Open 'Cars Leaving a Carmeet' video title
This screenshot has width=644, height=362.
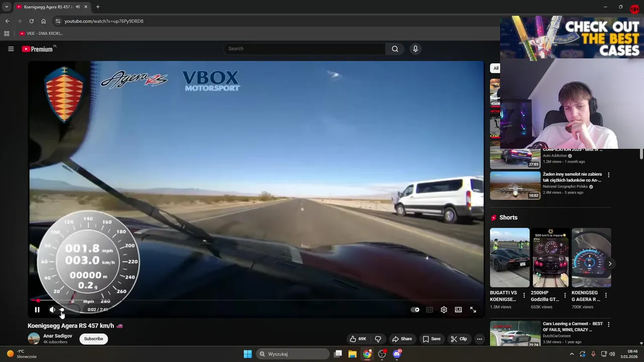573,327
